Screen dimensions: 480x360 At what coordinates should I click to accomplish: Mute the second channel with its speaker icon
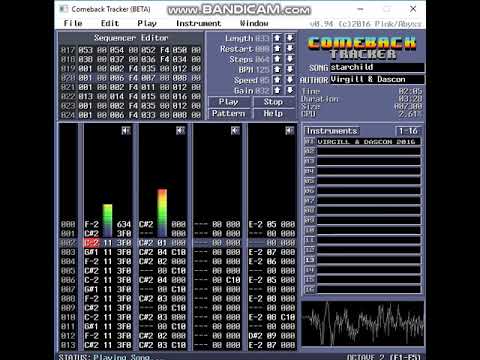tap(181, 131)
